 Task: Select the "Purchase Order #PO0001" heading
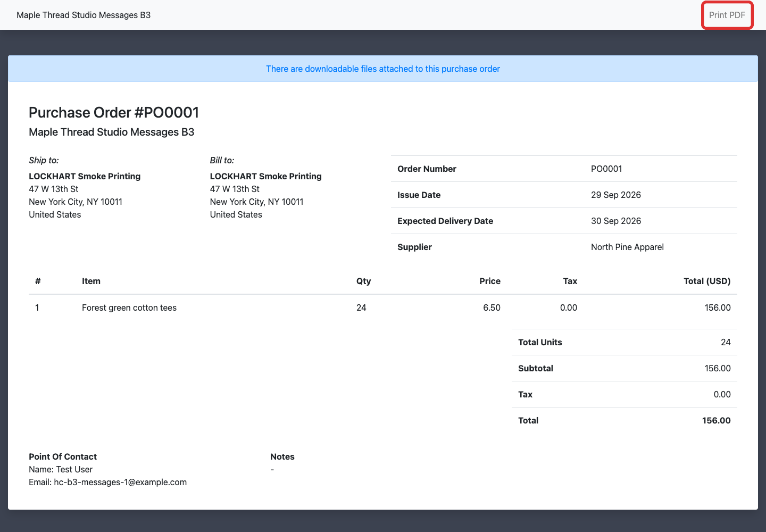(x=114, y=112)
